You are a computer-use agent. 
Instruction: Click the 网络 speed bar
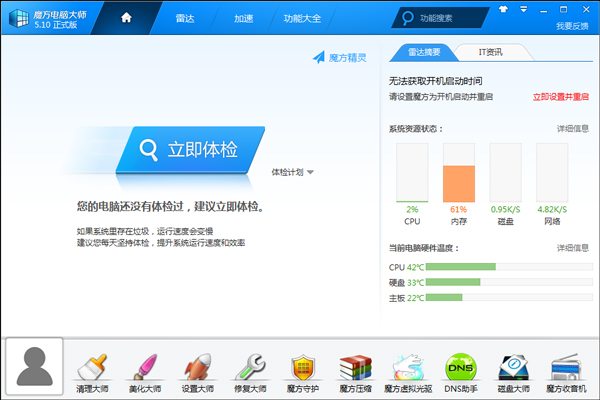point(552,173)
